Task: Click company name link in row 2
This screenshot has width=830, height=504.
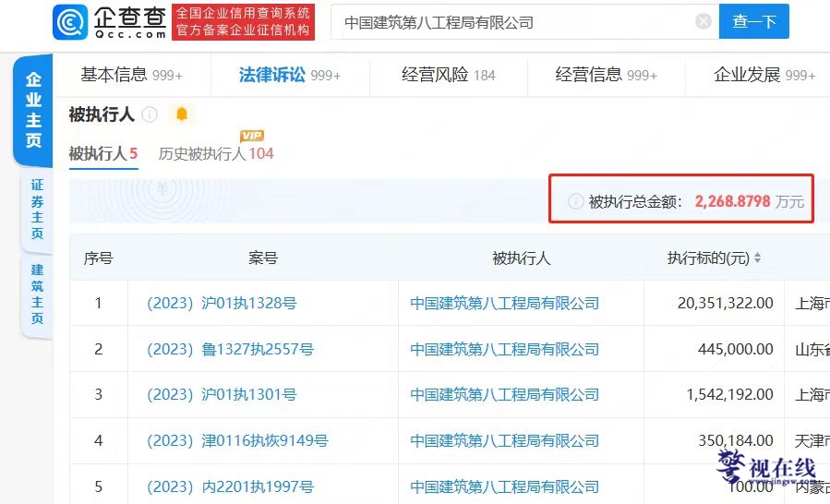Action: (x=504, y=349)
